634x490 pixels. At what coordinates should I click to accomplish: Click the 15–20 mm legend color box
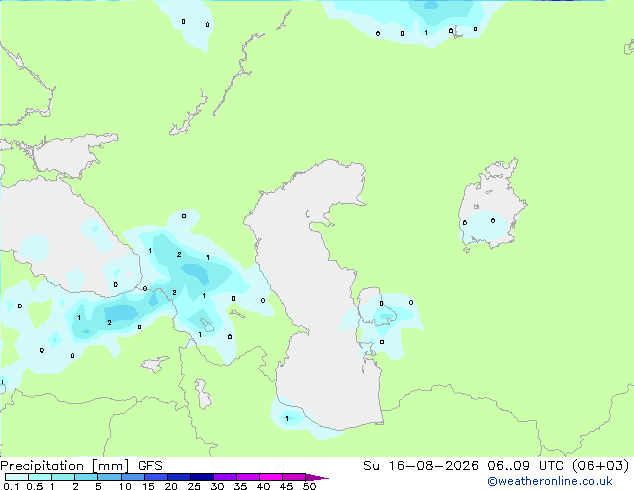click(155, 477)
